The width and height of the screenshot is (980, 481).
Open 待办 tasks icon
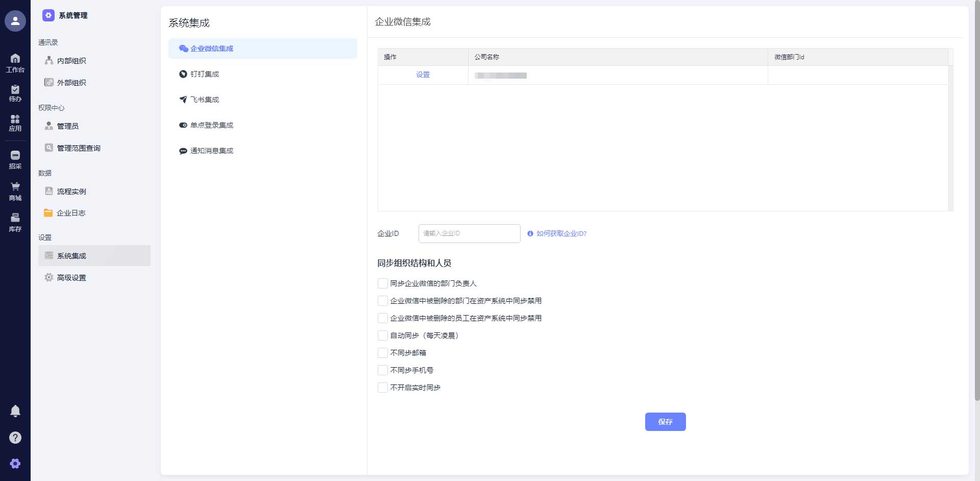click(x=15, y=89)
